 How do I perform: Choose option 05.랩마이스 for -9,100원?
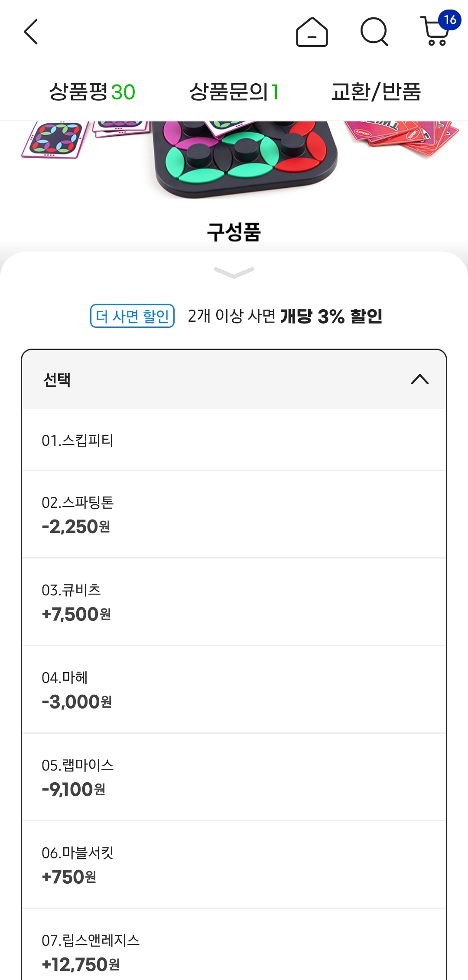tap(234, 777)
